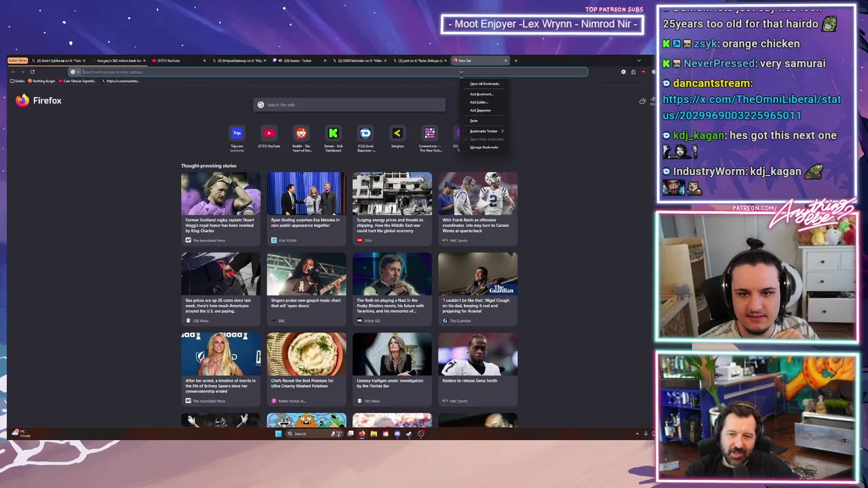Open the Scotland rugby captain Stuart Hogg story
Screen dimensions: 868x488
point(220,209)
